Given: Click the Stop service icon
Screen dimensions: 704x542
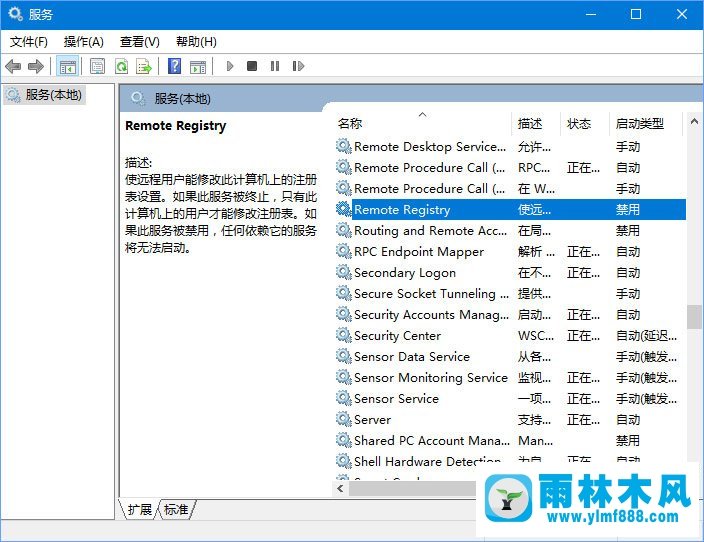Looking at the screenshot, I should tap(252, 66).
